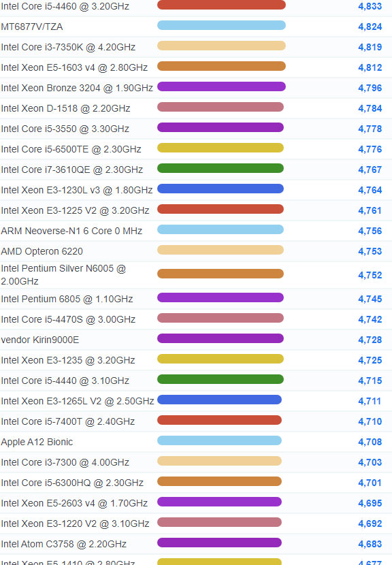Open Intel Core i5-6300HQ @ 2.30GHz

[x=72, y=483]
